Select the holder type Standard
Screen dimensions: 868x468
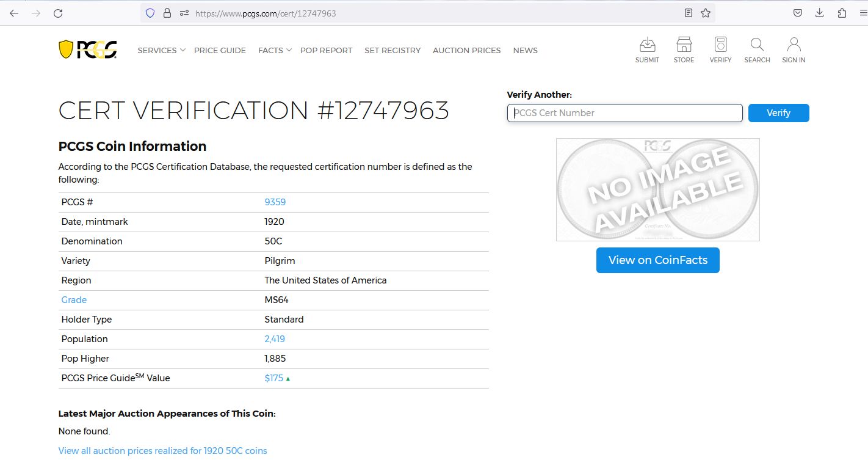[x=284, y=320]
